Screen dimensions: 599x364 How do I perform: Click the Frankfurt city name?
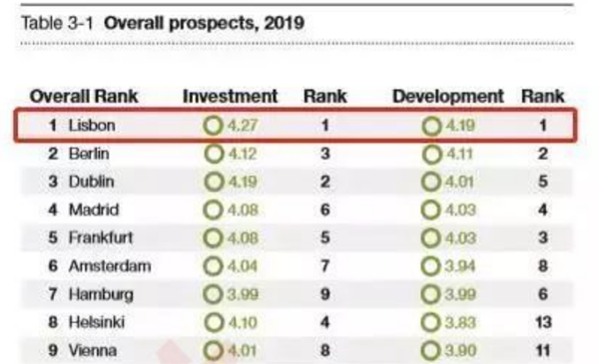[101, 237]
